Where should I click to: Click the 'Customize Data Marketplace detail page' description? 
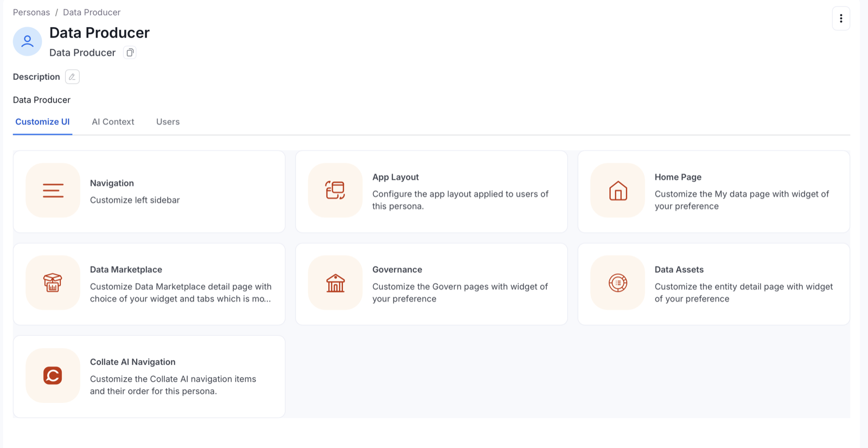coord(181,293)
